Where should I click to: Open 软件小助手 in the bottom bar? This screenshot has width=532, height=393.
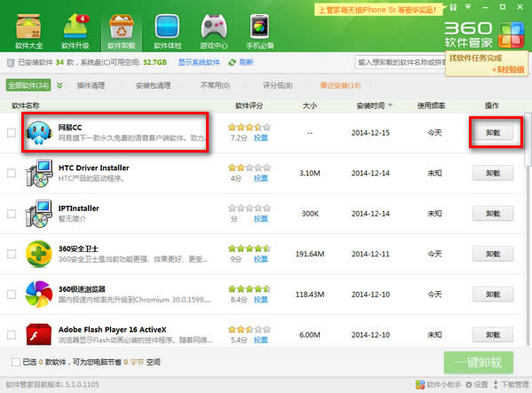point(438,384)
